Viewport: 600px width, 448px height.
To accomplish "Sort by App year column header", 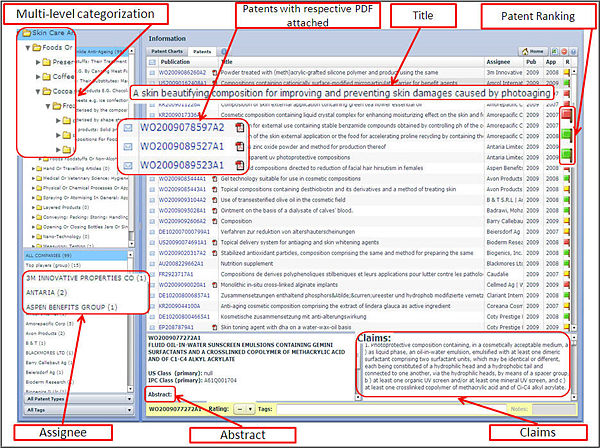I will (x=551, y=62).
